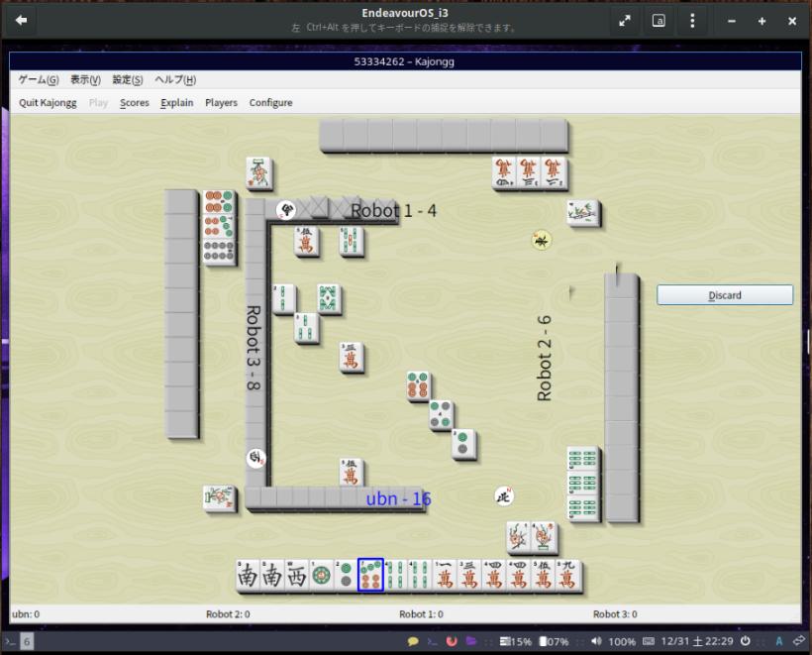Click the 'ubn: 0' status text

[26, 614]
